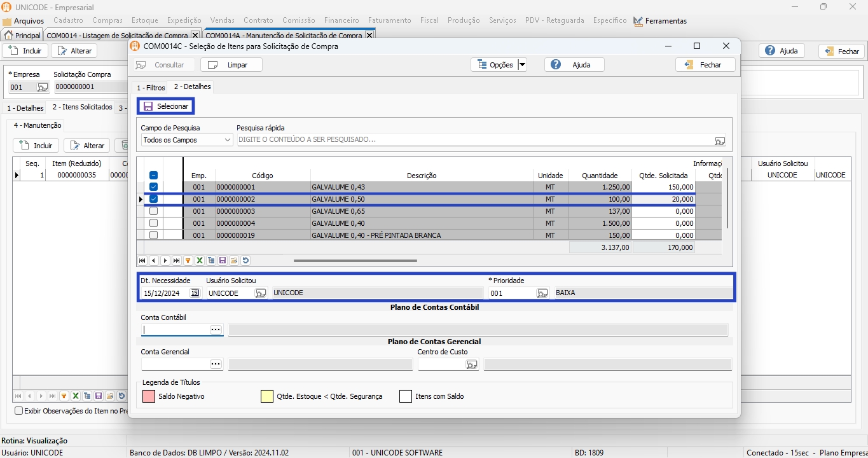Uncheck the GALVALUME 0,43 row checkbox
Viewport: 868px width, 458px height.
(153, 187)
